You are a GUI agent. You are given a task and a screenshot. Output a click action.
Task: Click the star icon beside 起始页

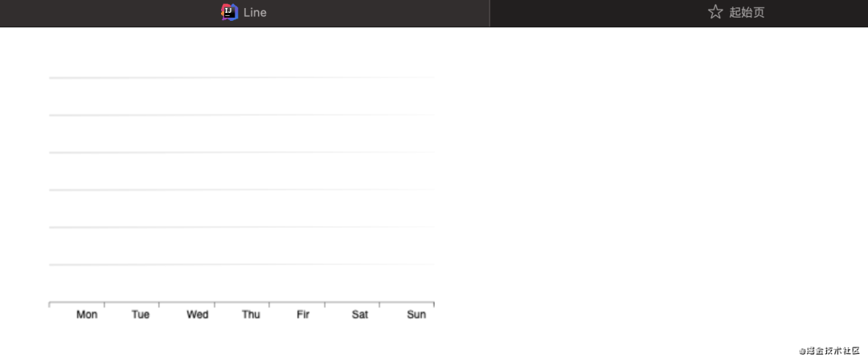[715, 12]
